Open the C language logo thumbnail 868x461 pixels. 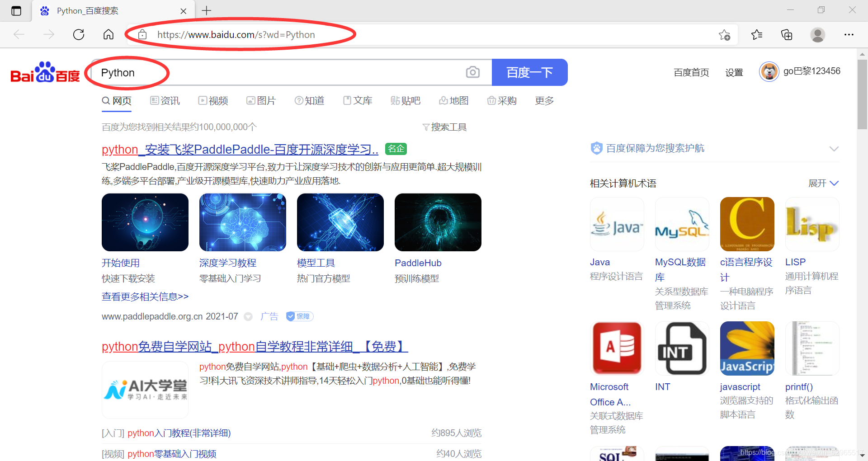(747, 224)
